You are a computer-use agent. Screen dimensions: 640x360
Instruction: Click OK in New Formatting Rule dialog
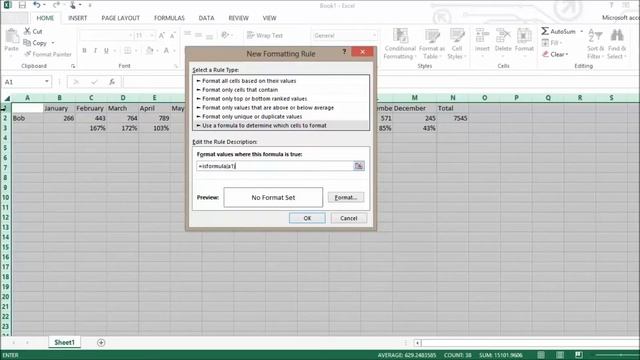[307, 218]
